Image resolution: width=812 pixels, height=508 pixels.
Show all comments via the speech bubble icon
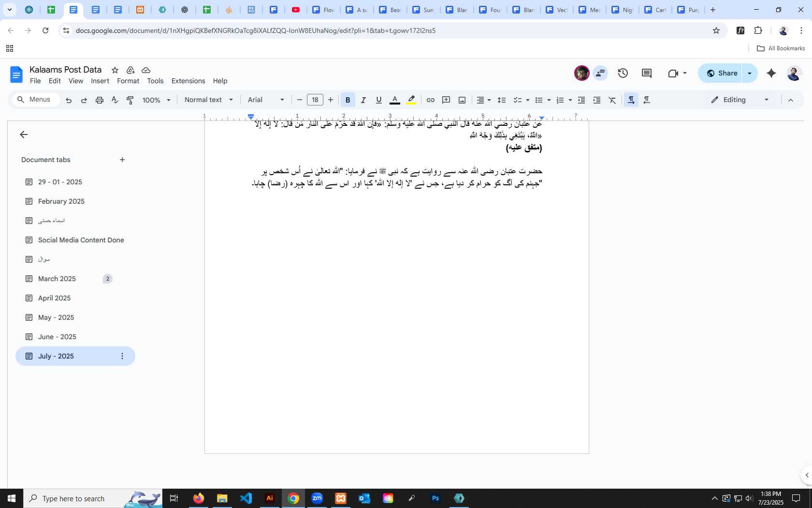(647, 73)
